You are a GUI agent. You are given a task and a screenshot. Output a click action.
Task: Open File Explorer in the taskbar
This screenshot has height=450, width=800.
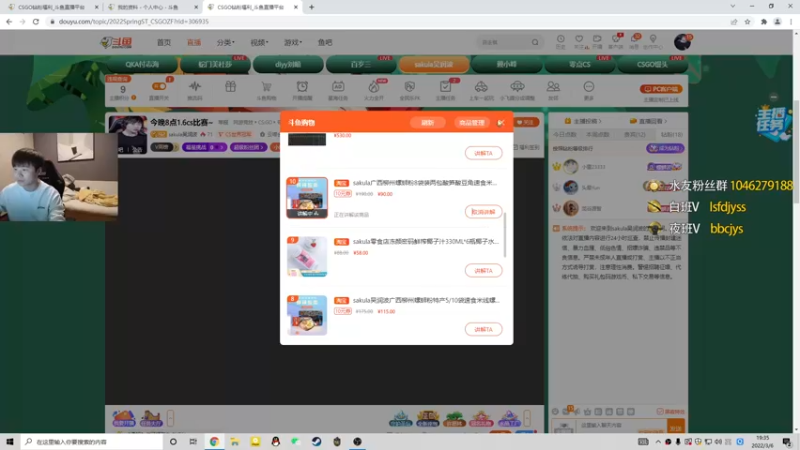click(x=235, y=441)
